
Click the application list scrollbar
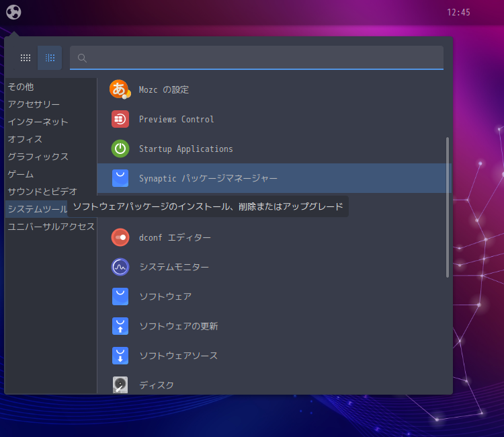448,207
